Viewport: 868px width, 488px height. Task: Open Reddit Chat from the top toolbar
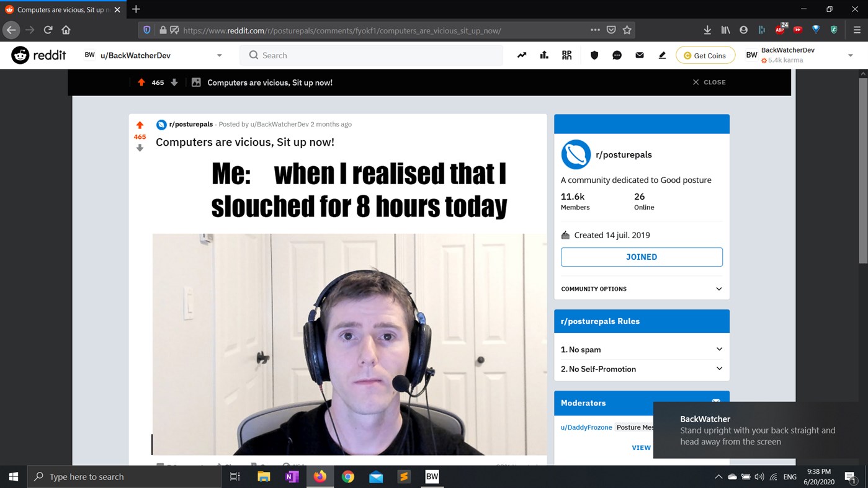pyautogui.click(x=617, y=55)
